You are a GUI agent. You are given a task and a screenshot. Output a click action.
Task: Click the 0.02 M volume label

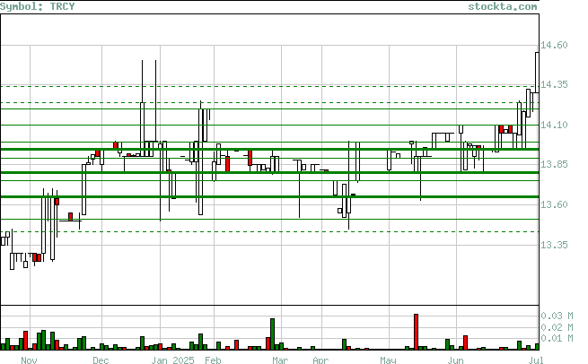point(557,327)
